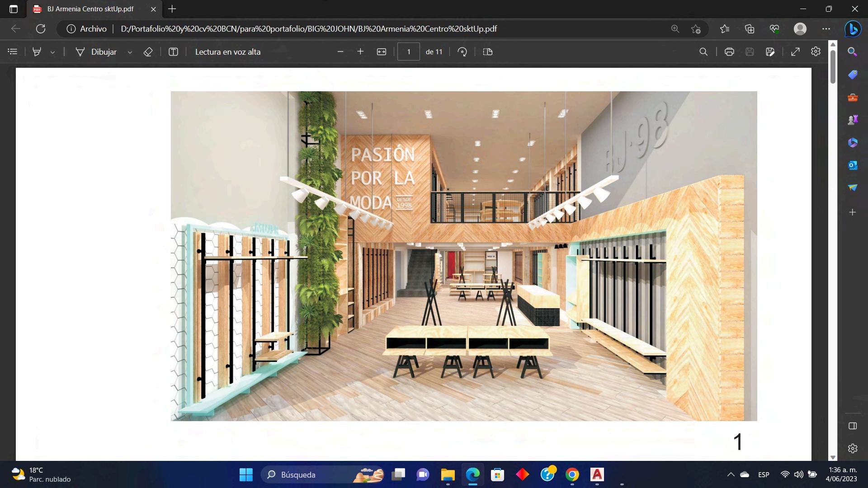868x488 pixels.
Task: Open PDF search magnifier
Action: click(703, 52)
